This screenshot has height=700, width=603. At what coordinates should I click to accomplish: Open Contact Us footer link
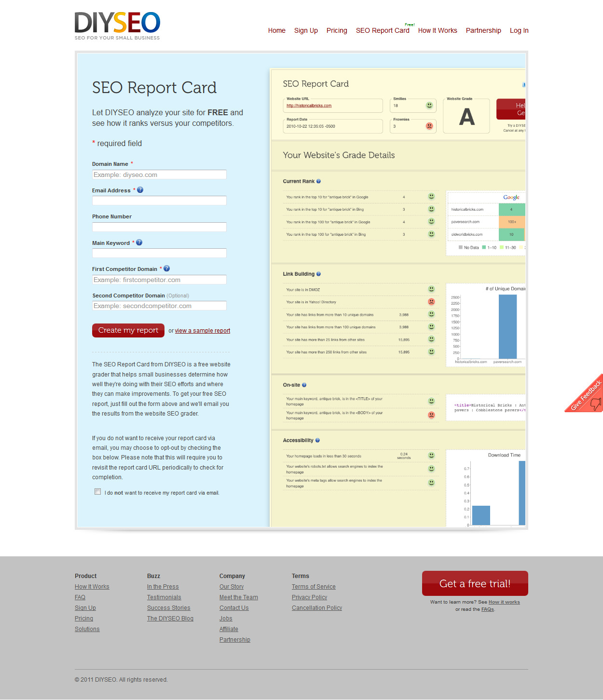point(234,608)
